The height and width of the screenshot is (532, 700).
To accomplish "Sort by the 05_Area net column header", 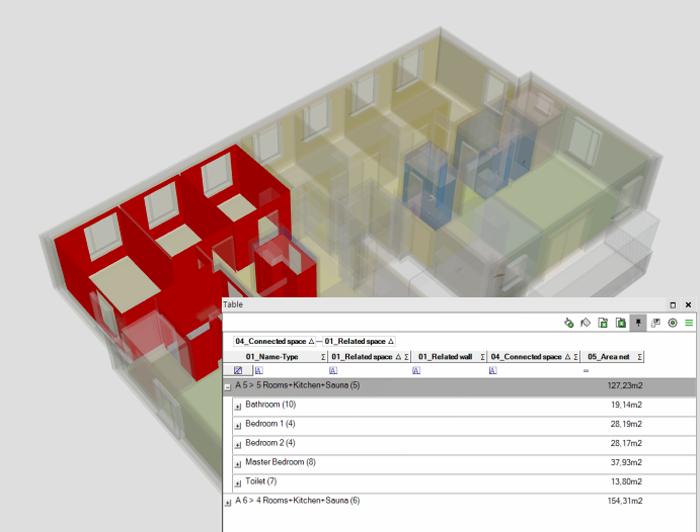I will click(608, 357).
